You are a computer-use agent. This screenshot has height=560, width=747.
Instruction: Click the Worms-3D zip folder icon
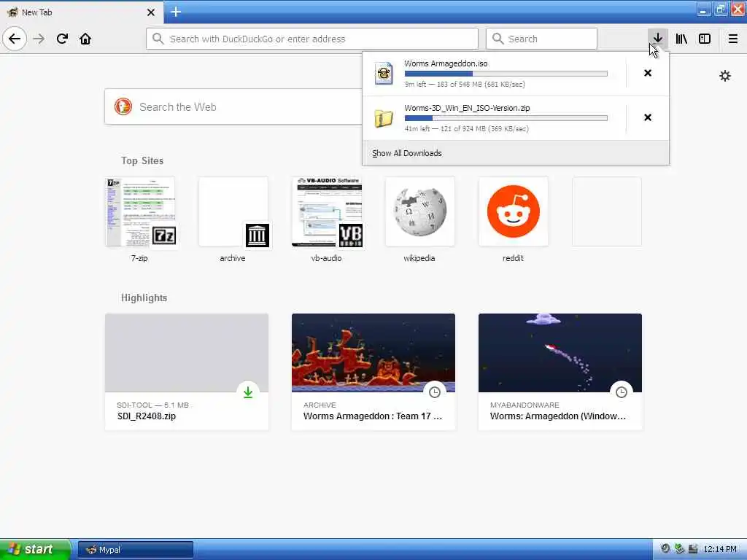[x=384, y=118]
